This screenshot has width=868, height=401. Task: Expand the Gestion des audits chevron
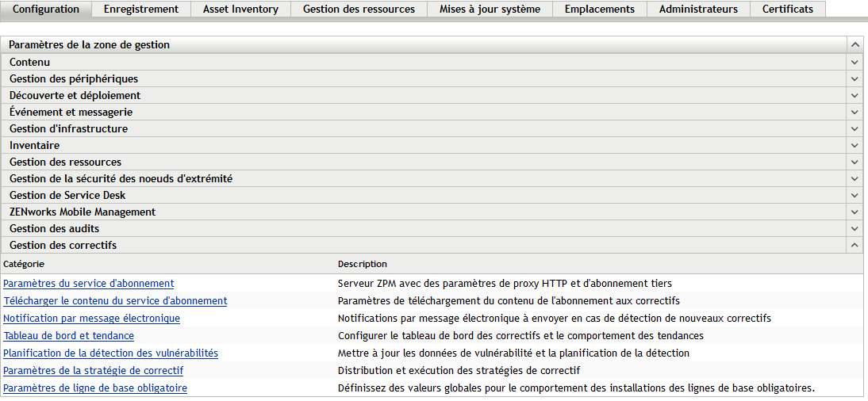(x=855, y=228)
